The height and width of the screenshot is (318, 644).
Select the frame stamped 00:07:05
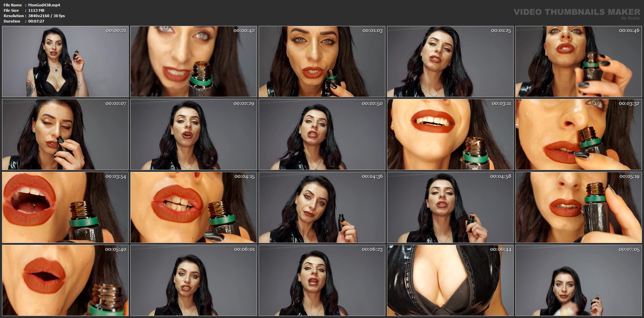579,280
